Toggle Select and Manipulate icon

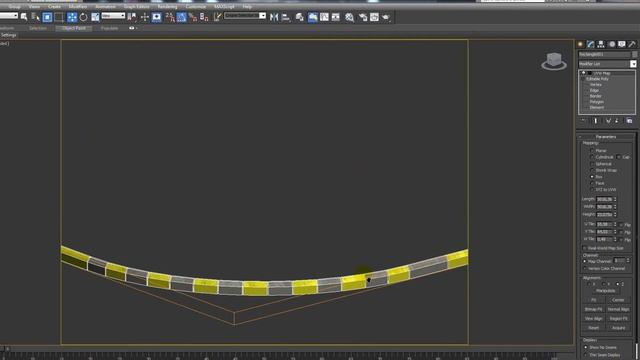pos(144,17)
